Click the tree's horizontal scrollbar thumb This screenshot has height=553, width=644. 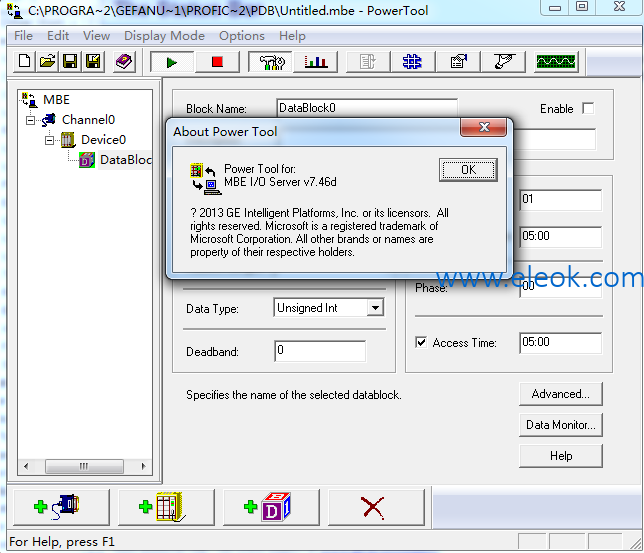[x=84, y=466]
